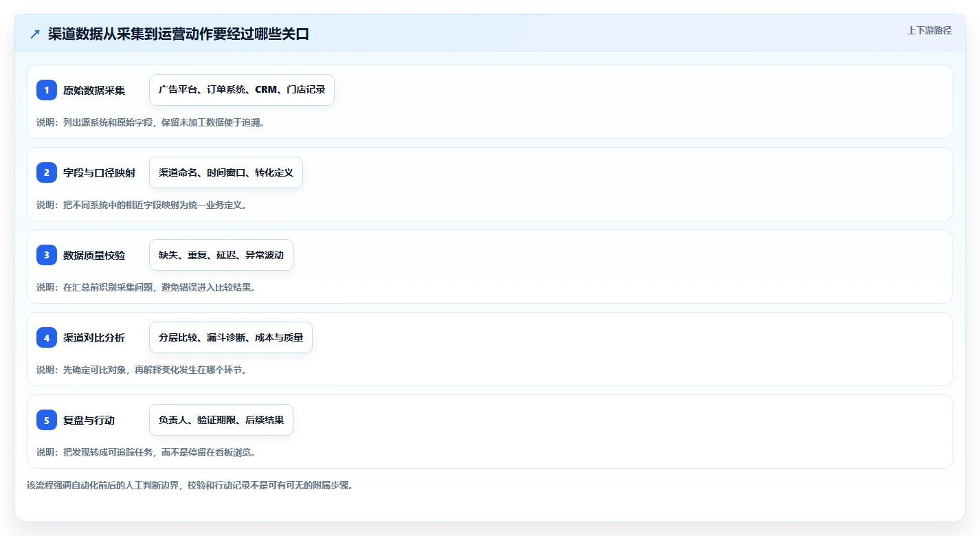The width and height of the screenshot is (980, 536).
Task: Select the 复盘与行动 step title
Action: (89, 420)
